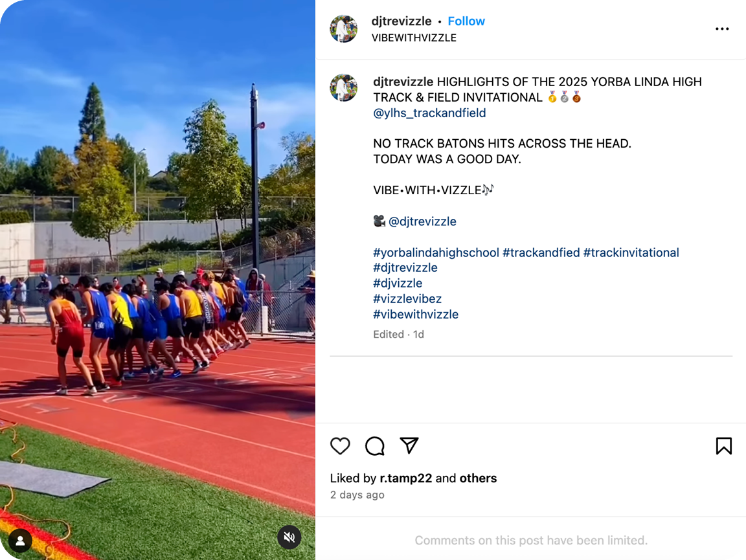Like the post with the heart icon
746x560 pixels.
tap(340, 446)
